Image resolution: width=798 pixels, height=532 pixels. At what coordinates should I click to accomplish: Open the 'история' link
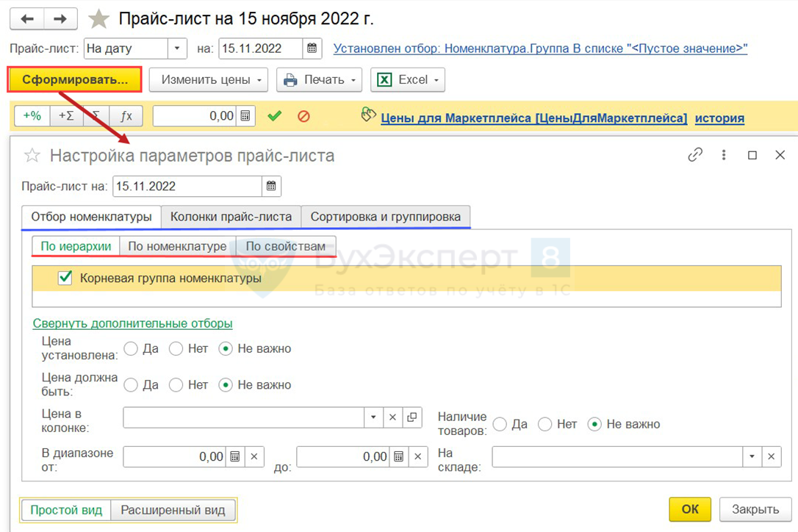pyautogui.click(x=719, y=118)
